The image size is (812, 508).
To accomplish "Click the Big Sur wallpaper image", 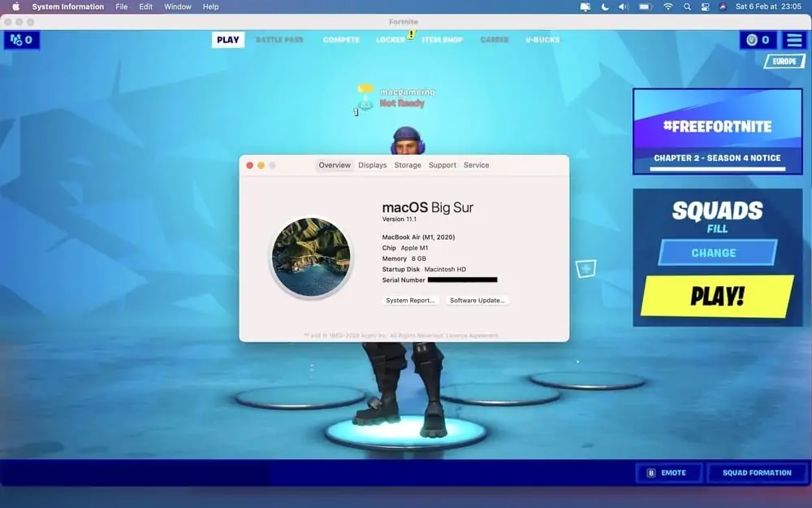I will click(311, 257).
